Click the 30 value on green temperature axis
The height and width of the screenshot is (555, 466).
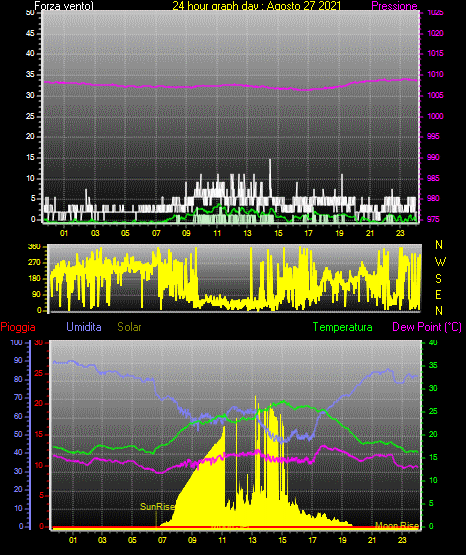(433, 388)
